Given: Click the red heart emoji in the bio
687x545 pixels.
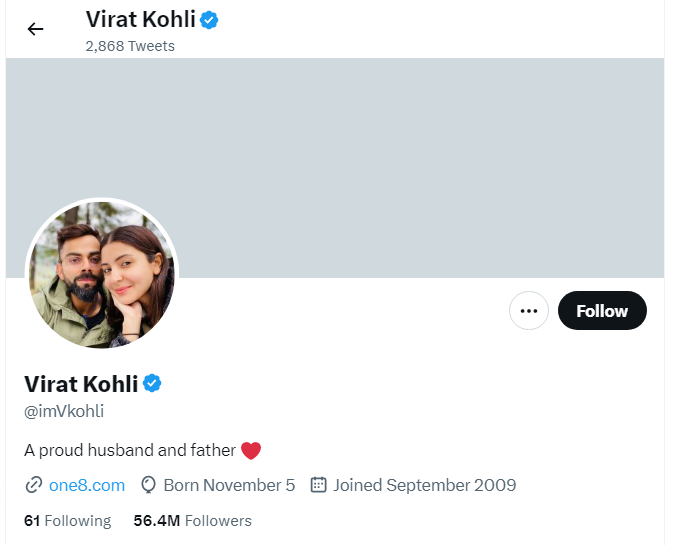Looking at the screenshot, I should (251, 451).
